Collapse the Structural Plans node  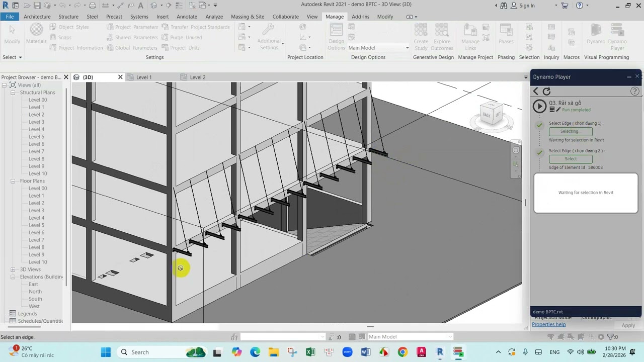[13, 93]
